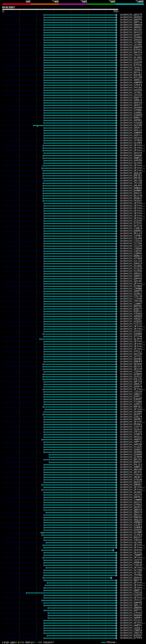Open hit UniRef100_Q9M7P5

pos(131,20)
